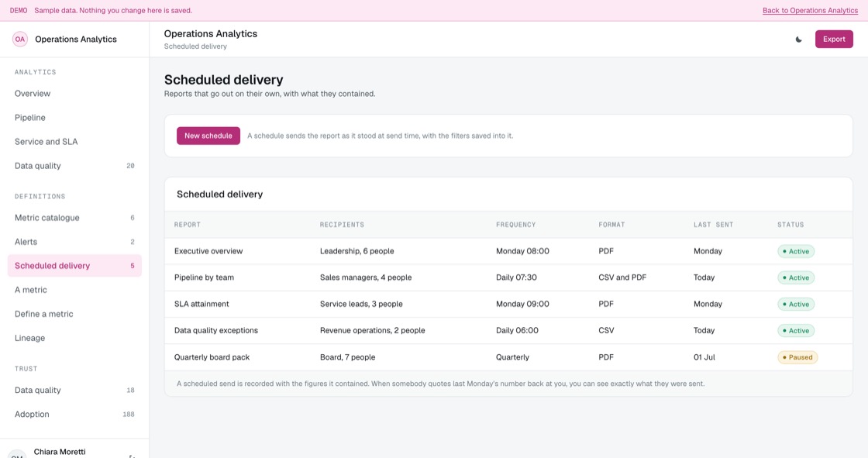Click Active status of Executive overview

tap(795, 251)
